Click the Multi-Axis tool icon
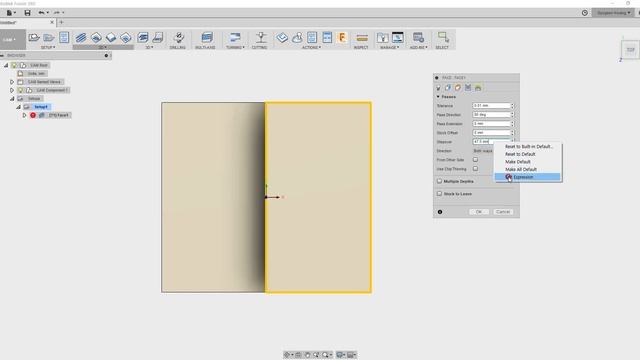 click(207, 38)
